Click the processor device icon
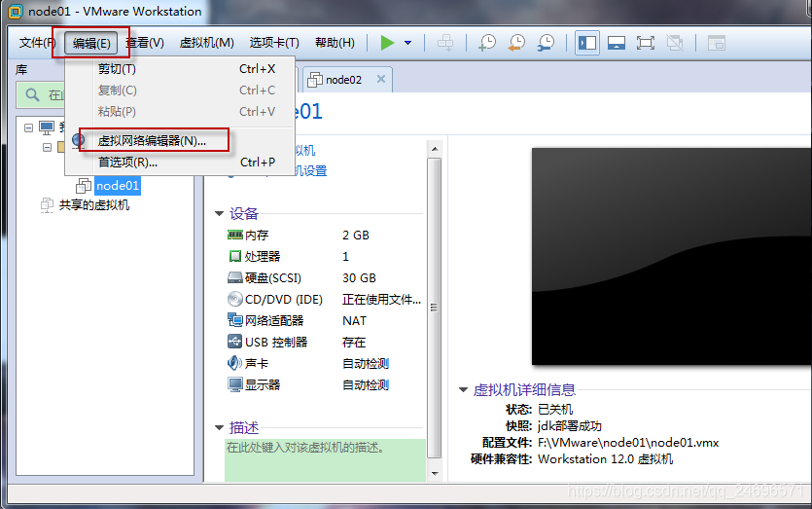This screenshot has height=509, width=812. pos(235,256)
